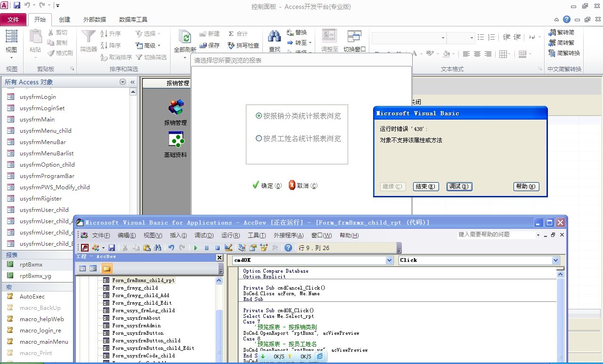
Task: Select Form_frmyg_child in VBA project tree
Action: coord(135,288)
